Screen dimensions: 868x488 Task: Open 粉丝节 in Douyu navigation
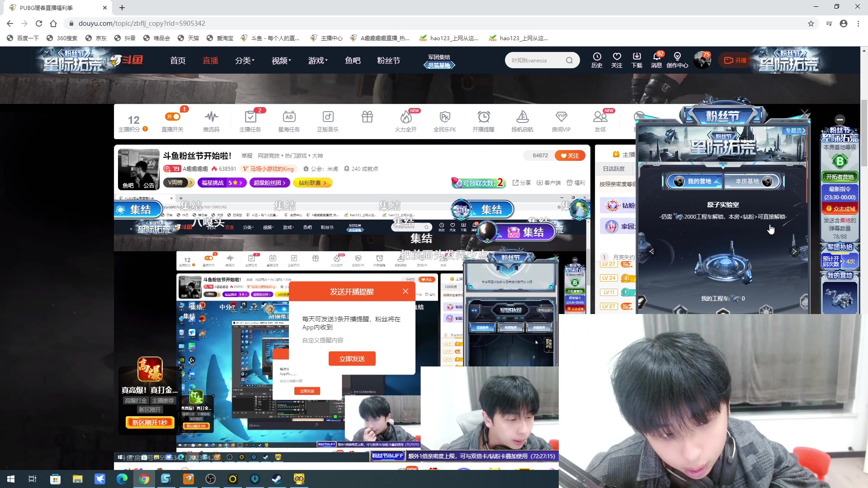pyautogui.click(x=389, y=61)
